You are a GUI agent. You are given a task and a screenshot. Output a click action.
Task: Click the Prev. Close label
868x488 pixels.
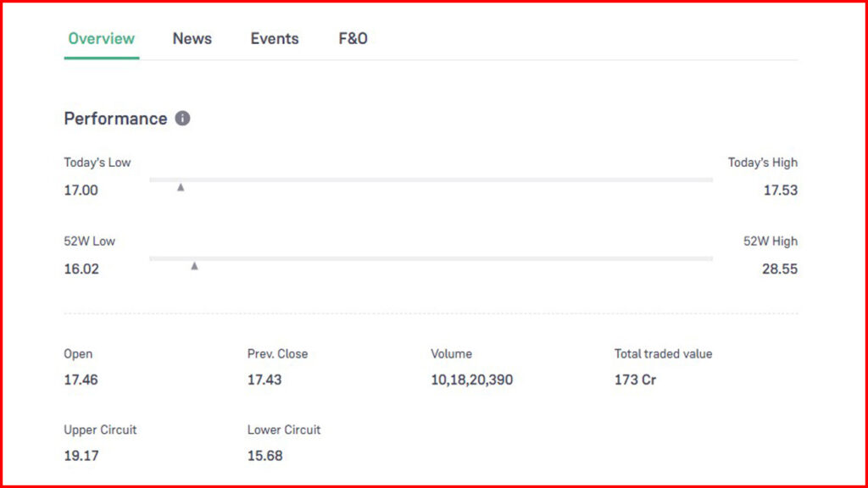(x=277, y=354)
